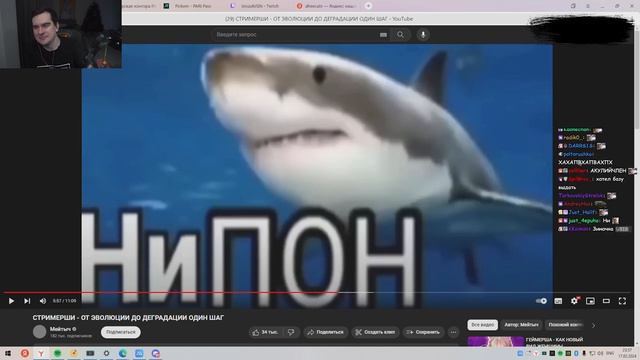Open the Discord taskbar icon
The image size is (640, 360).
pos(156,353)
